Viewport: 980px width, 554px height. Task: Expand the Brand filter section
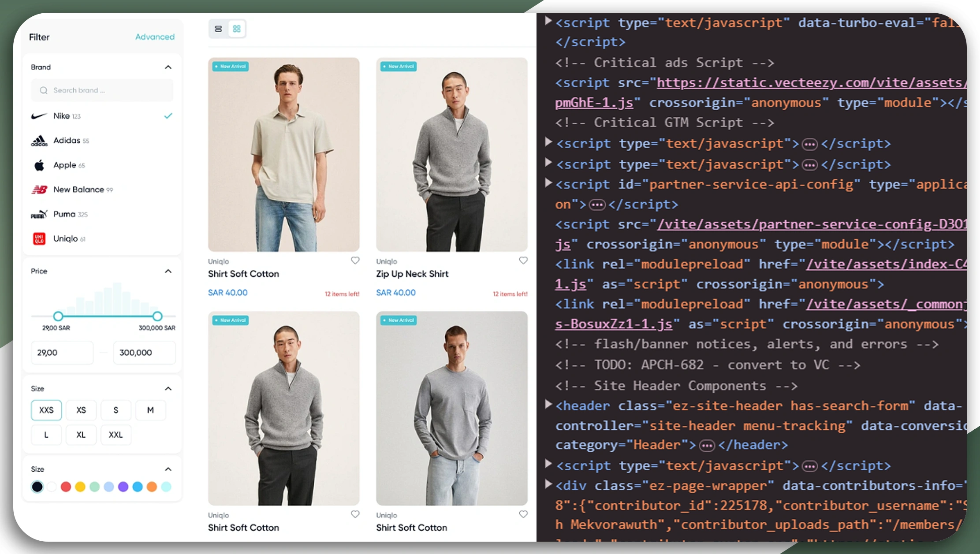point(169,67)
